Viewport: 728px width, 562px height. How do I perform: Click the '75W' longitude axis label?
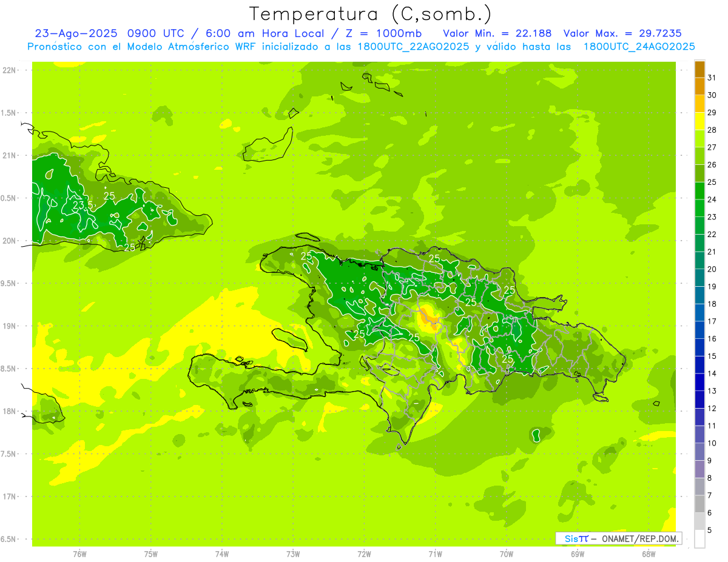151,554
